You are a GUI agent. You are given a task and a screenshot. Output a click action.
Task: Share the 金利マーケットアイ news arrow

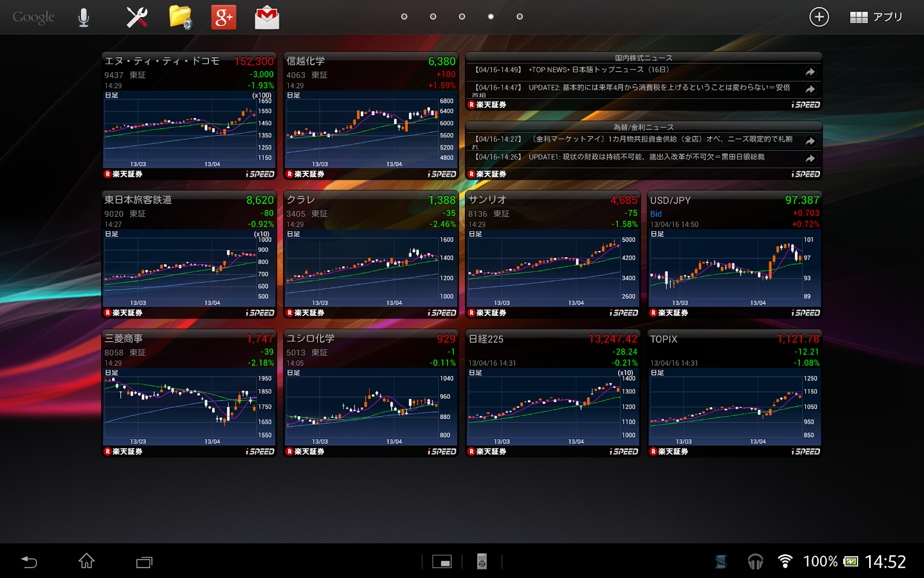(x=810, y=141)
